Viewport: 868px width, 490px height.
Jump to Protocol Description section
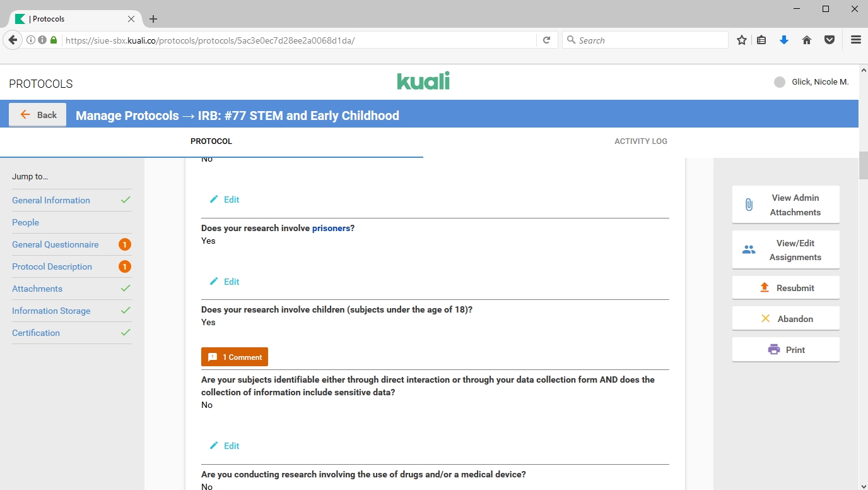[52, 266]
